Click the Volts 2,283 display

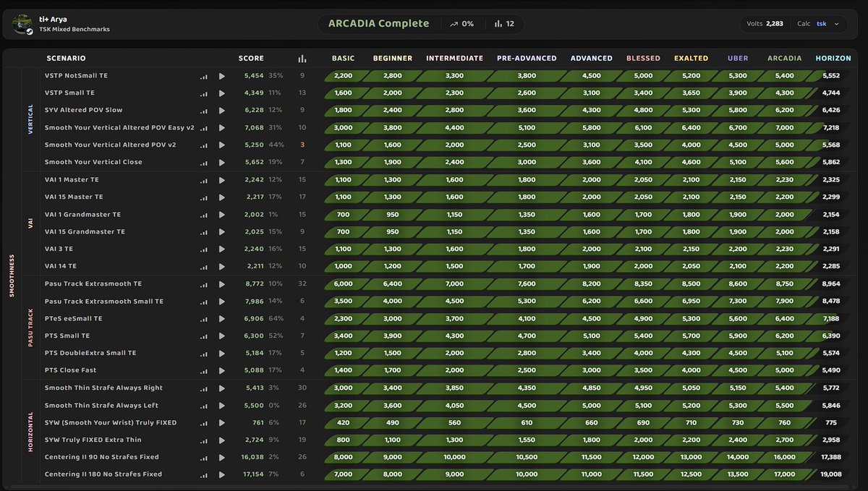[765, 24]
